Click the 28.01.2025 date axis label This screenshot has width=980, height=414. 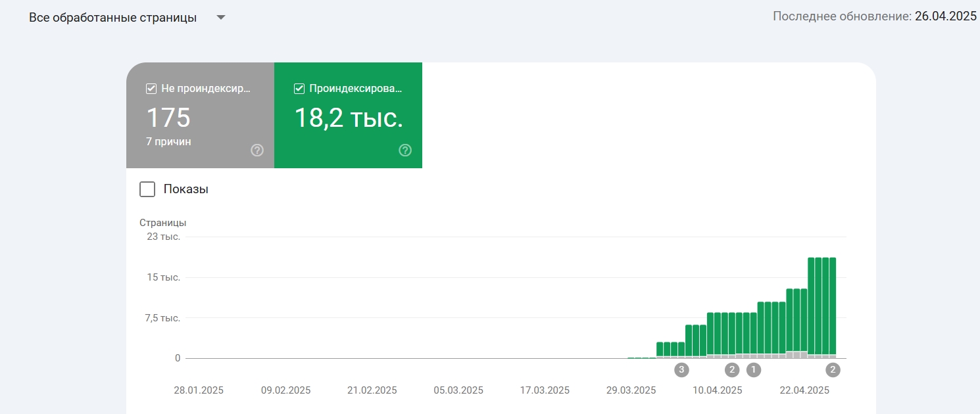click(x=199, y=390)
